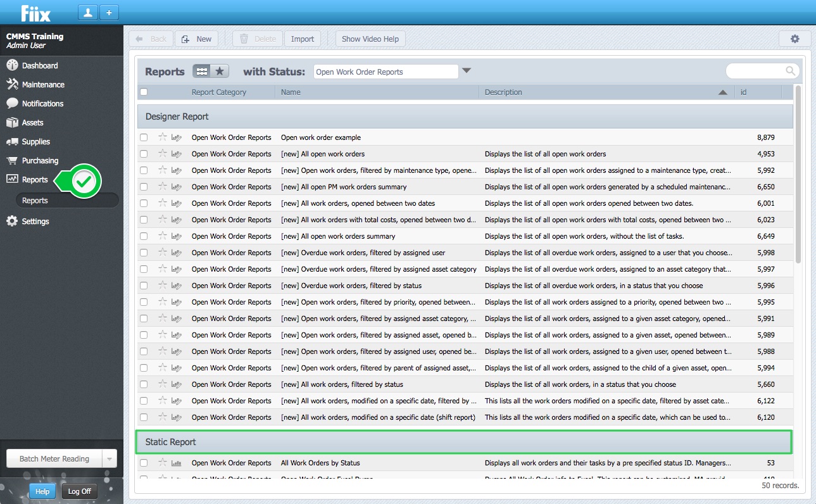Check the box for report id 6,122
The height and width of the screenshot is (504, 816).
(x=144, y=401)
